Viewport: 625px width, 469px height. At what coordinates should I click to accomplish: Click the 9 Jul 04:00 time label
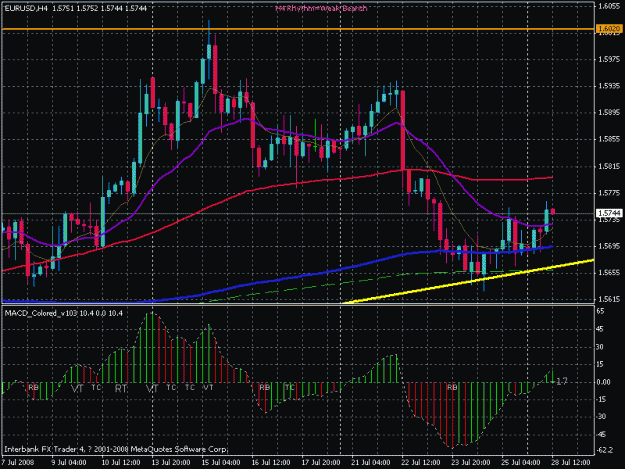coord(69,462)
